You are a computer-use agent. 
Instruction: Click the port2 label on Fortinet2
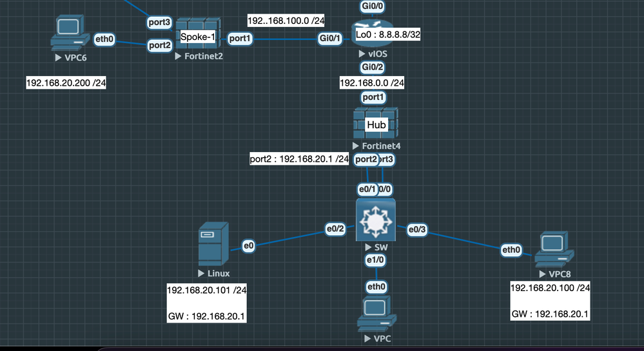(x=160, y=45)
